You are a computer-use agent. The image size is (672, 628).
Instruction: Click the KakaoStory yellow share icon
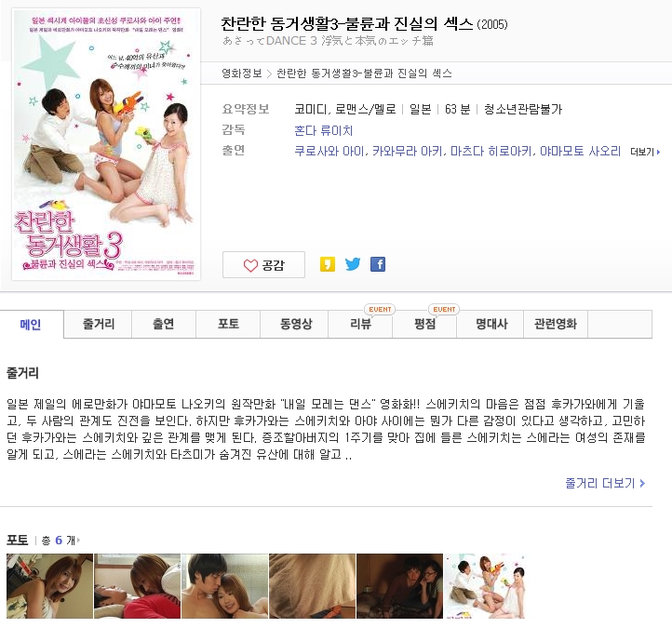(328, 264)
